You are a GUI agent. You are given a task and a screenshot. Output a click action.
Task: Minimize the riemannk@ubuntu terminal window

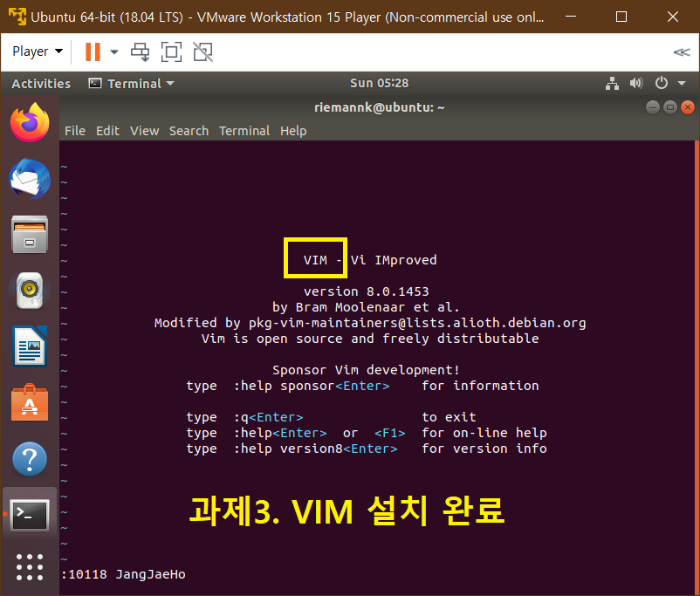click(652, 107)
